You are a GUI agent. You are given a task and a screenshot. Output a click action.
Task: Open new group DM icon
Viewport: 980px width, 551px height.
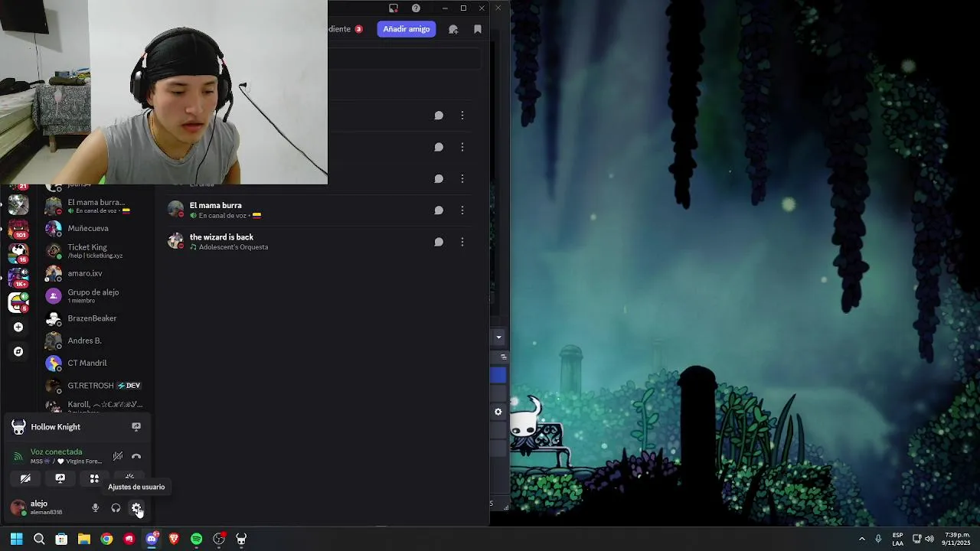tap(453, 29)
